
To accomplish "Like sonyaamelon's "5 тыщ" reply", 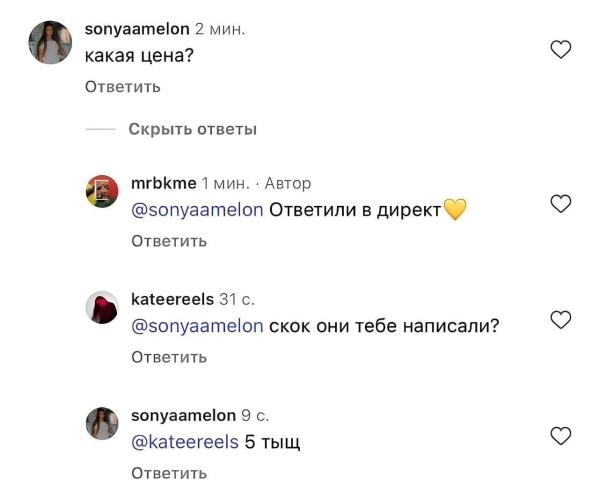I will click(x=561, y=436).
